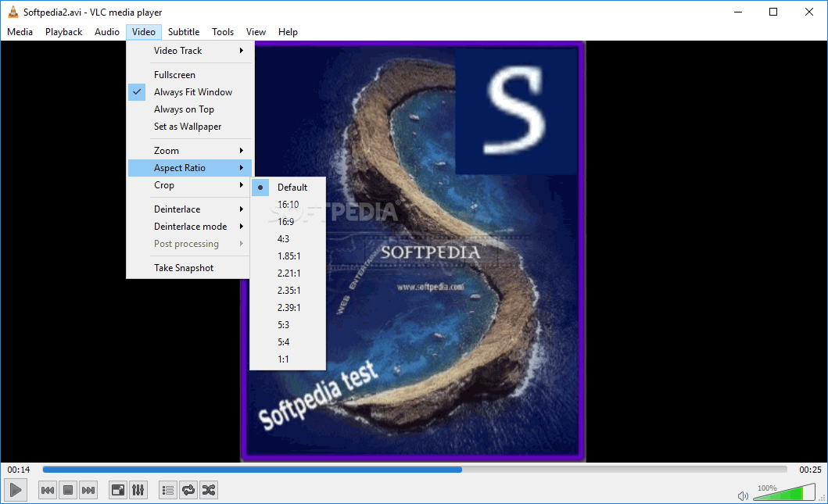Open the Subtitle menu
Image resolution: width=828 pixels, height=504 pixels.
[x=184, y=32]
